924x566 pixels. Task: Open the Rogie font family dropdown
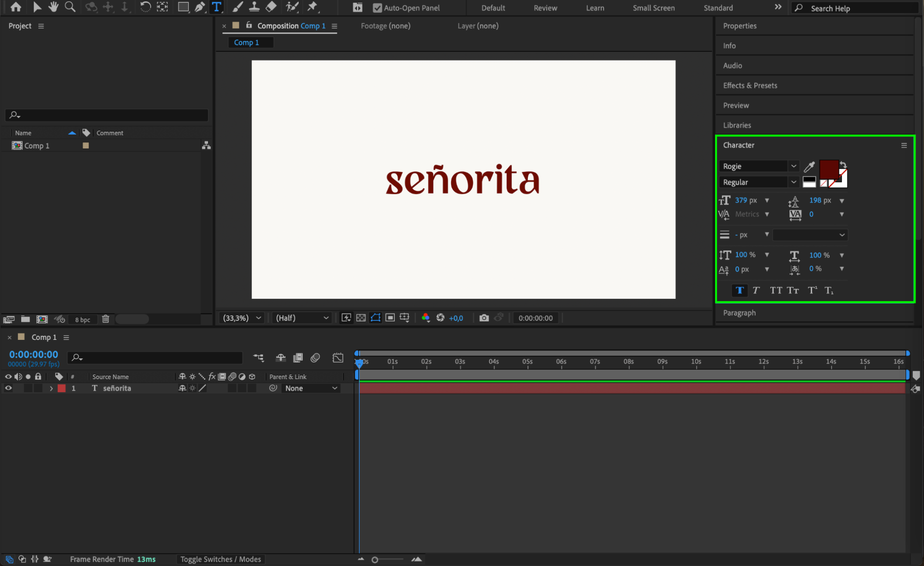tap(793, 166)
